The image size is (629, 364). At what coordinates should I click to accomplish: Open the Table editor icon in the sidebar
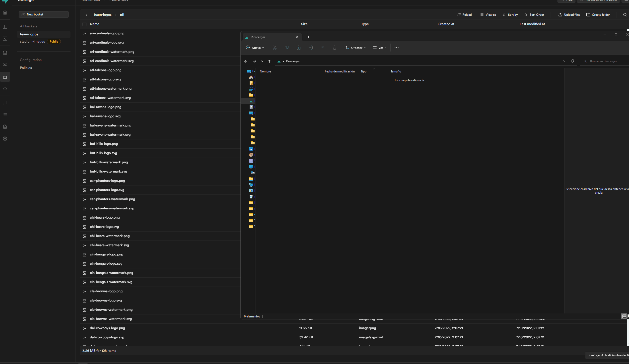point(5,27)
